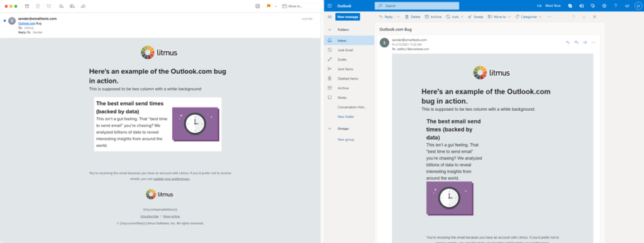Click the sender avatar S in Apple Mail
The height and width of the screenshot is (243, 644).
tap(12, 21)
